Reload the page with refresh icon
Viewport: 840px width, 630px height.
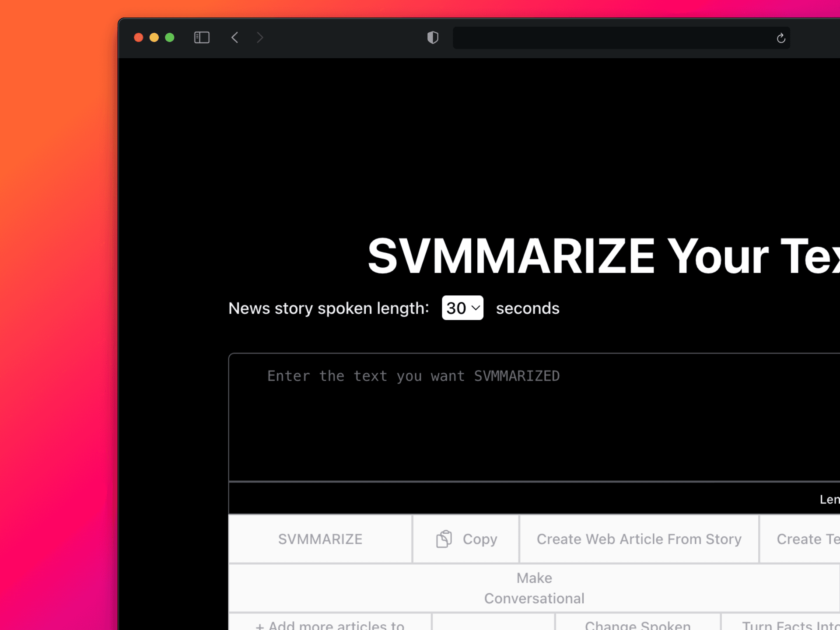781,38
